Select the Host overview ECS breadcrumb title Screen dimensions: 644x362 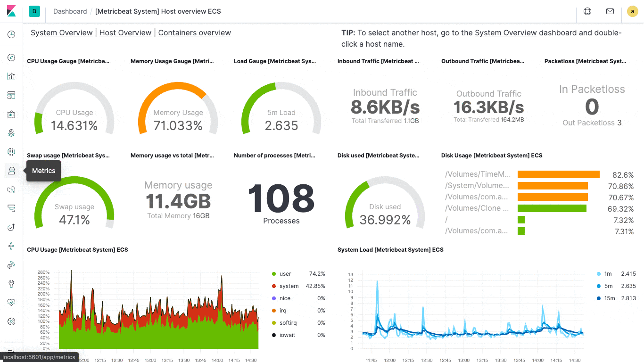[158, 11]
